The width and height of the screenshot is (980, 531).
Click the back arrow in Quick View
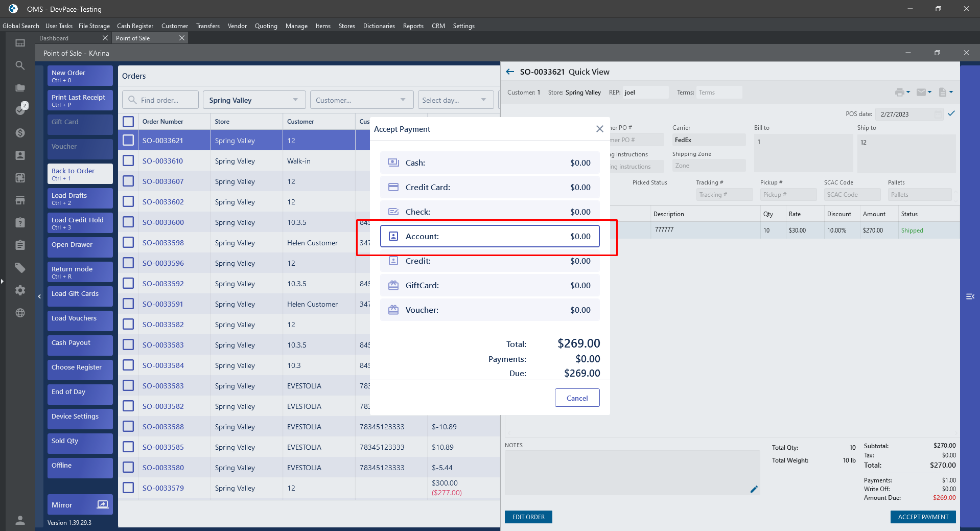click(510, 72)
